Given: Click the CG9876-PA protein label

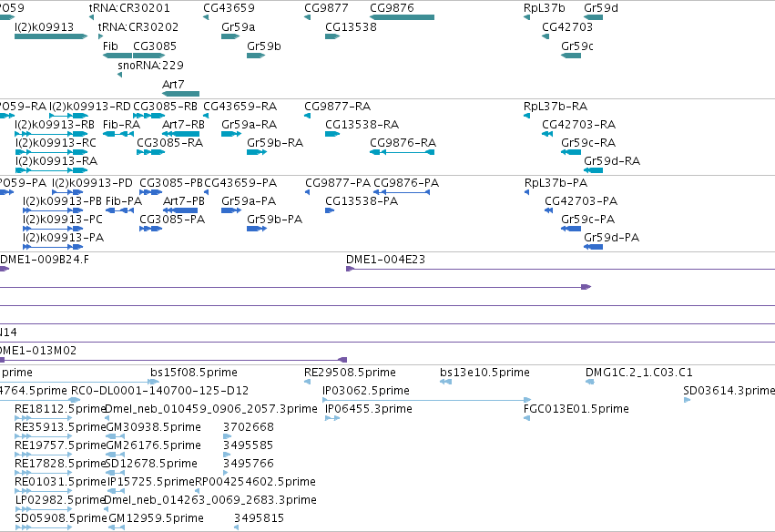Looking at the screenshot, I should tap(406, 183).
